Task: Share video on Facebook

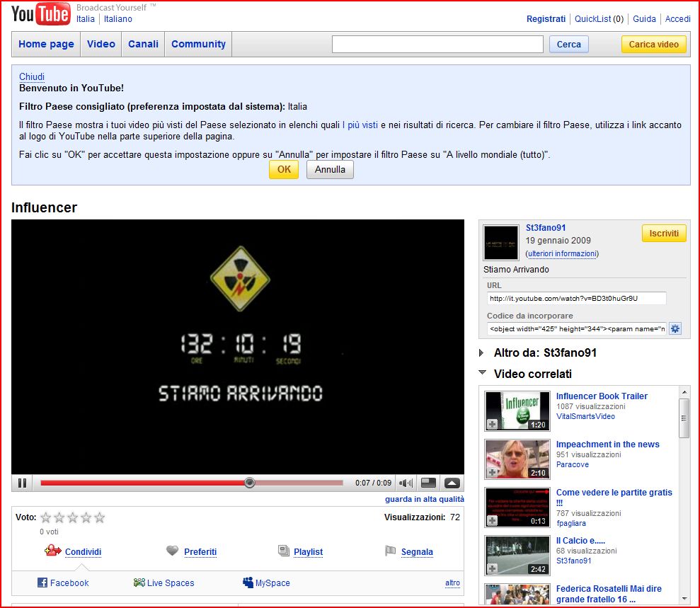Action: pyautogui.click(x=63, y=583)
